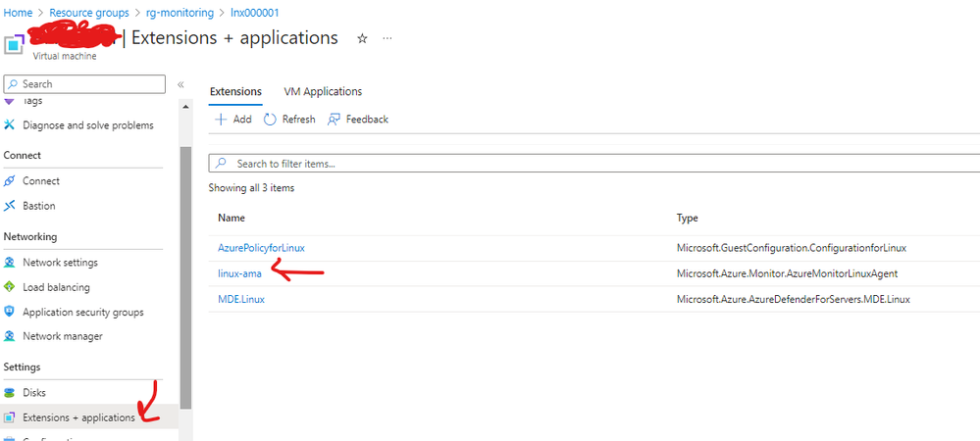Click the sidebar scrollbar thumb
The height and width of the screenshot is (441, 980).
tap(185, 276)
